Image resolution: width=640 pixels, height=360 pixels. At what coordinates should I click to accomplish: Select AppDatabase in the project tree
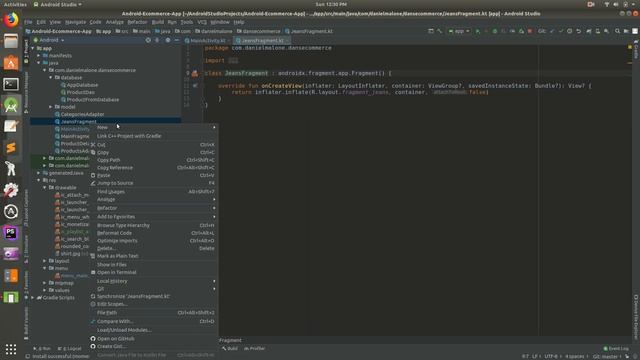click(82, 85)
